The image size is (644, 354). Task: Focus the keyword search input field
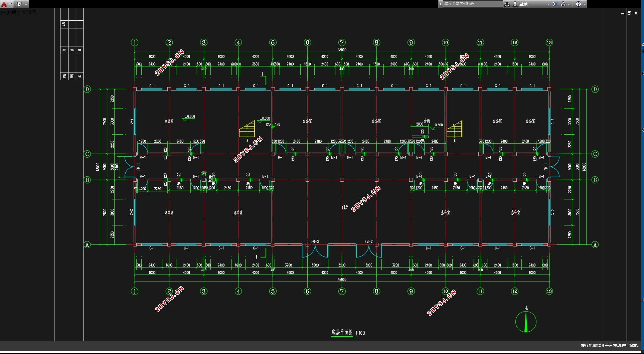click(473, 4)
